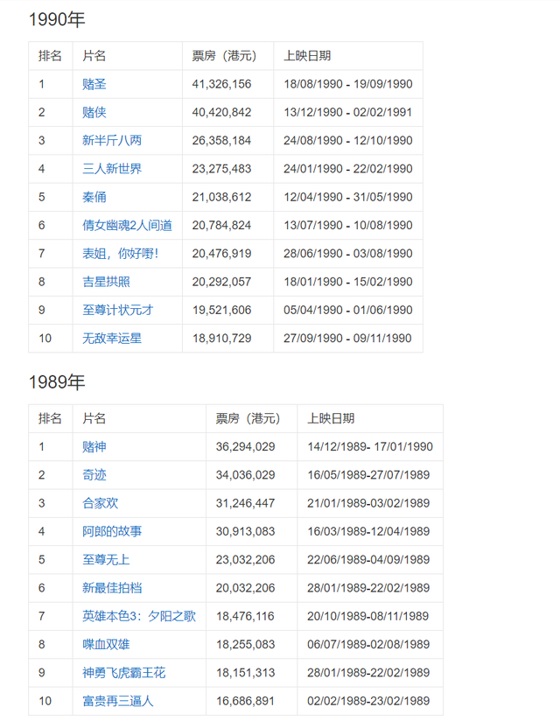This screenshot has width=560, height=728.
Task: Click the value 20,784,824
Action: (x=221, y=226)
